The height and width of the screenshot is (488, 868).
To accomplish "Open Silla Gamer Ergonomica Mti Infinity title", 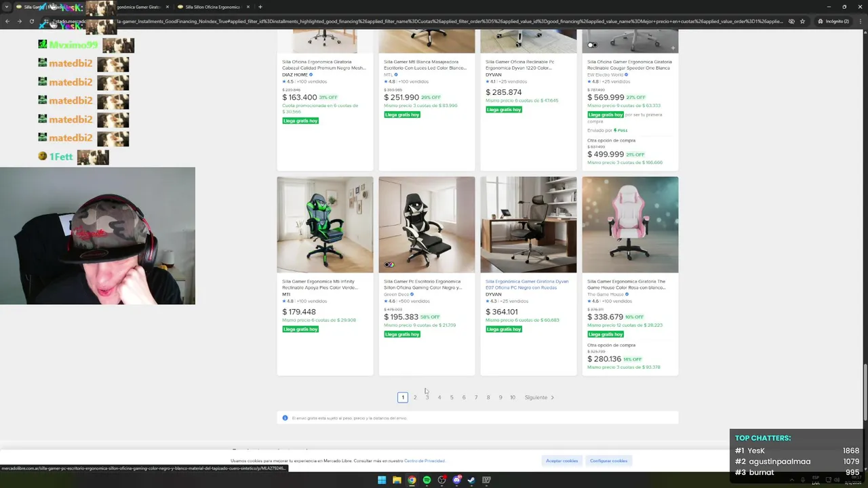I will point(320,284).
